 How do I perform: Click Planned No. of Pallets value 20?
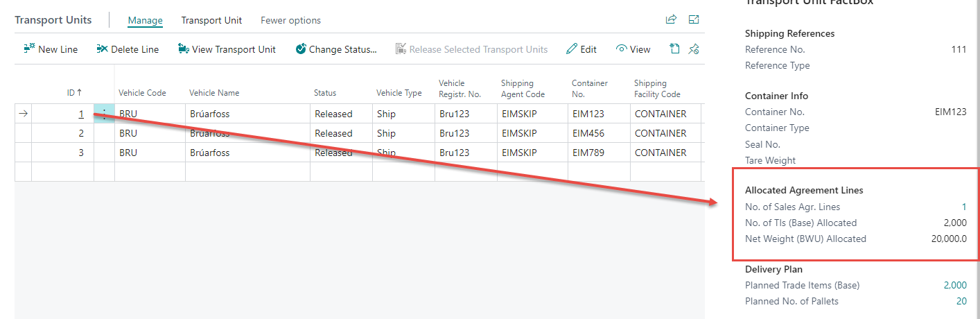(x=961, y=301)
